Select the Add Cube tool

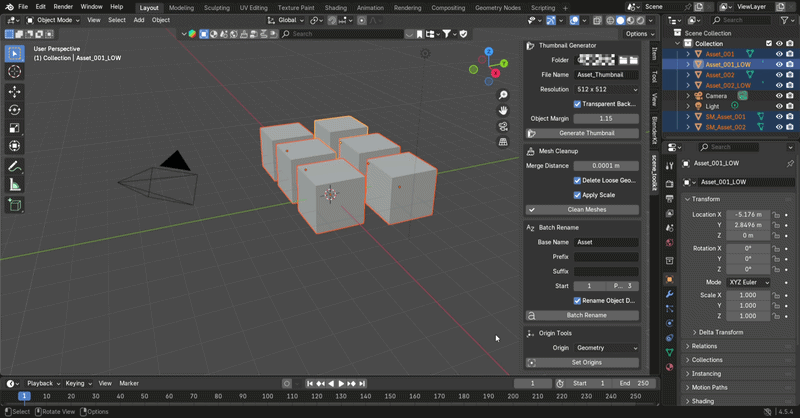pyautogui.click(x=14, y=205)
